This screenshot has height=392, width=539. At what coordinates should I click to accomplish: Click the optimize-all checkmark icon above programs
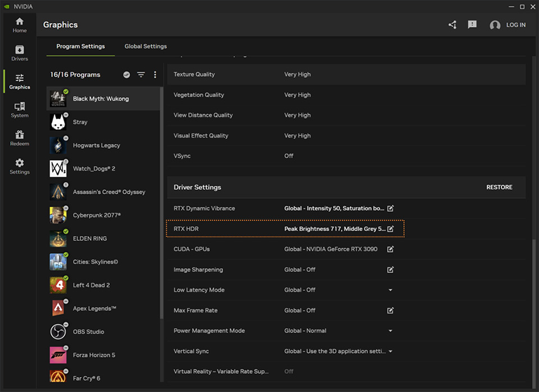coord(127,75)
